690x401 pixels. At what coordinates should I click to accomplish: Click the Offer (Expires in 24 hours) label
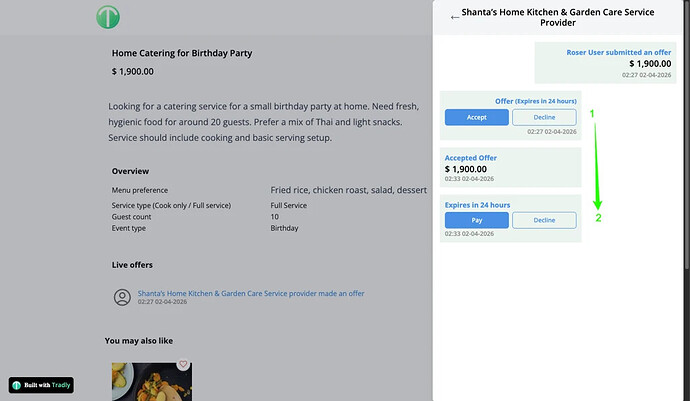(x=535, y=101)
